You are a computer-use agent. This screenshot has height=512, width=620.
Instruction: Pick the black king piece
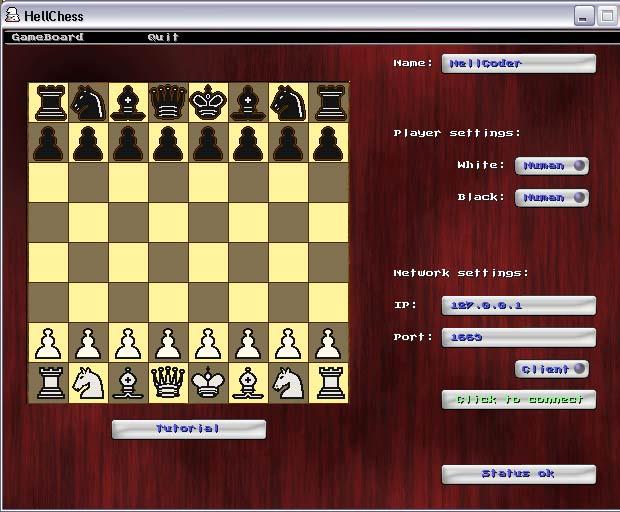pyautogui.click(x=208, y=102)
